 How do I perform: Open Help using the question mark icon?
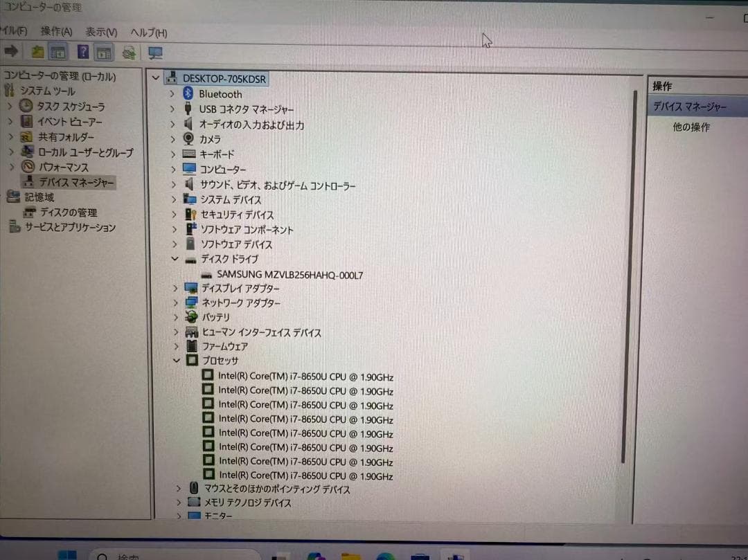tap(82, 52)
